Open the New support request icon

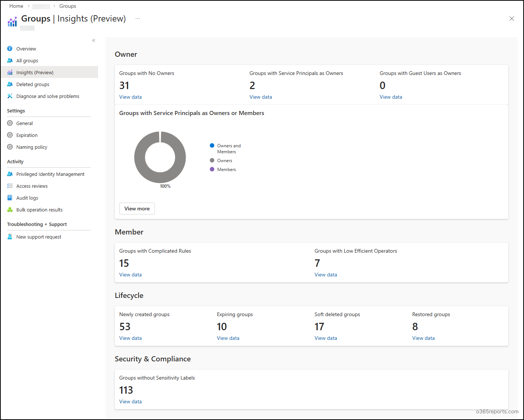[x=10, y=236]
